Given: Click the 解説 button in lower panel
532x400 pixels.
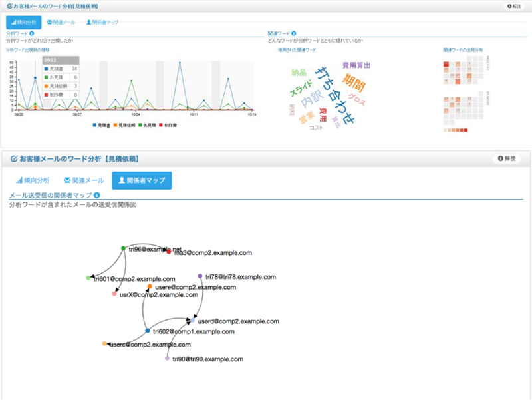Looking at the screenshot, I should (x=507, y=158).
